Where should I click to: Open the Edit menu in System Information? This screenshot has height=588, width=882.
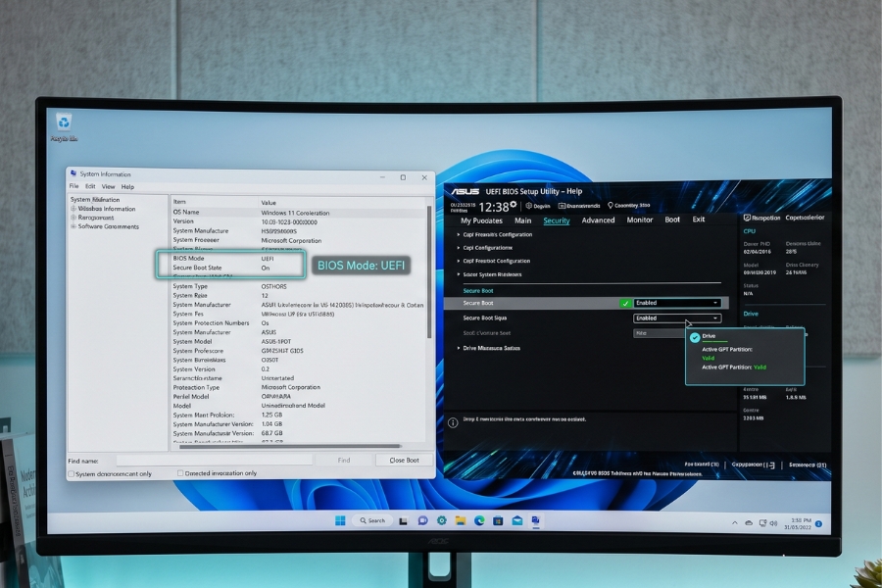90,186
